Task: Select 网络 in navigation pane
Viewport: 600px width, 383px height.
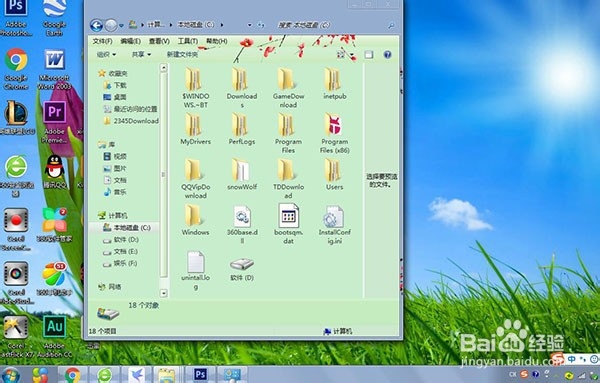Action: click(x=110, y=287)
